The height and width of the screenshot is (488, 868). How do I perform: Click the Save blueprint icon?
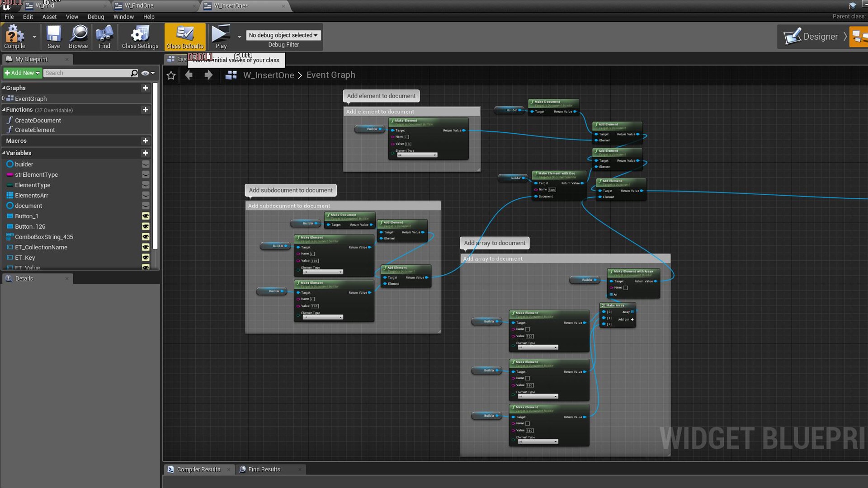coord(54,37)
